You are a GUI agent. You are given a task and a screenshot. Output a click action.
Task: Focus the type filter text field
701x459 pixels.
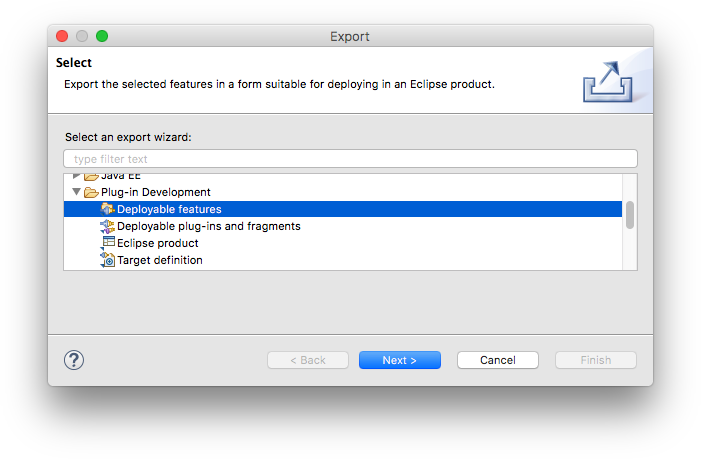click(350, 159)
